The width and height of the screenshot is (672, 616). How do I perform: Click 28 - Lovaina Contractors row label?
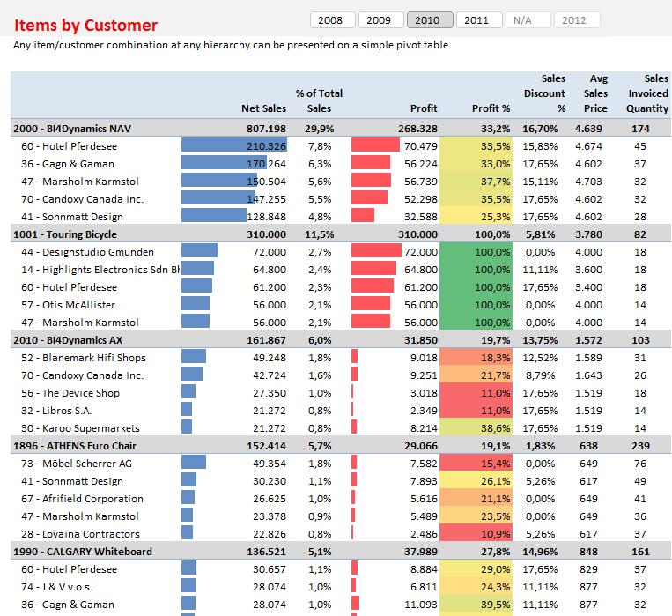click(80, 534)
